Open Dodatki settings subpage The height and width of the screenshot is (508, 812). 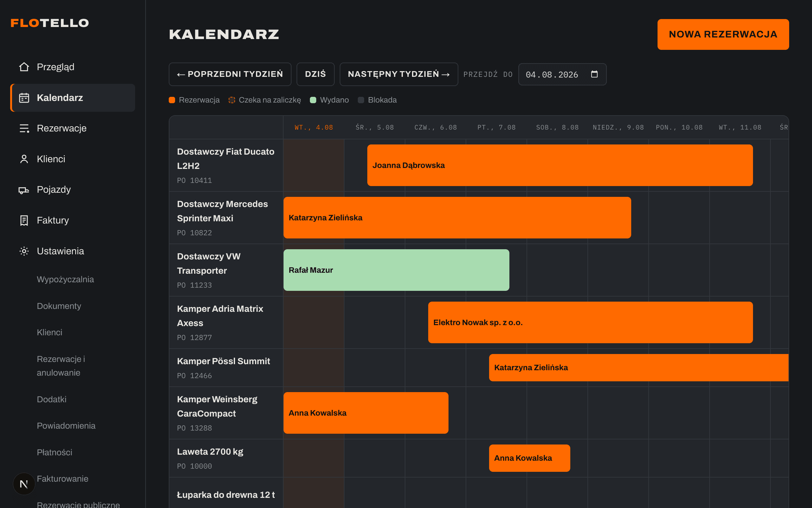[x=52, y=399]
